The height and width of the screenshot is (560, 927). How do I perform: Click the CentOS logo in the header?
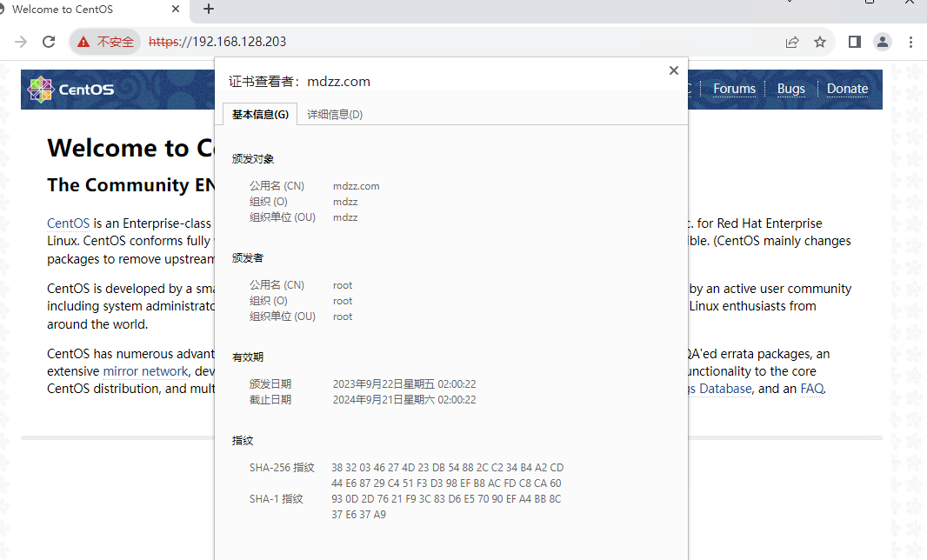(71, 90)
